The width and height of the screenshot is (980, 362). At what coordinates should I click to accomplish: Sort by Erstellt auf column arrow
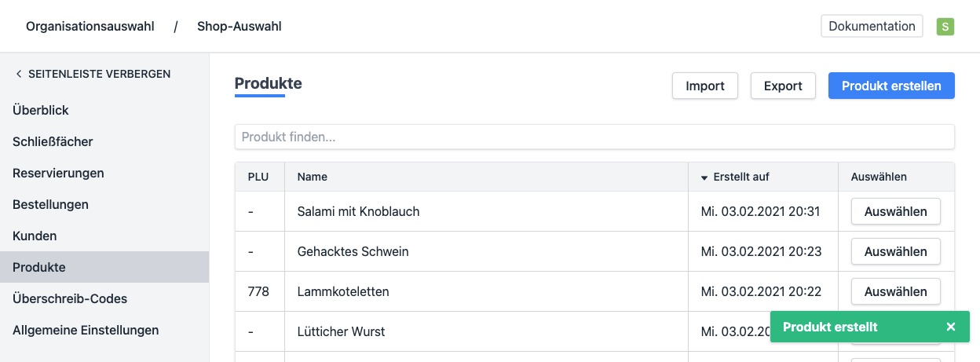[x=704, y=177]
